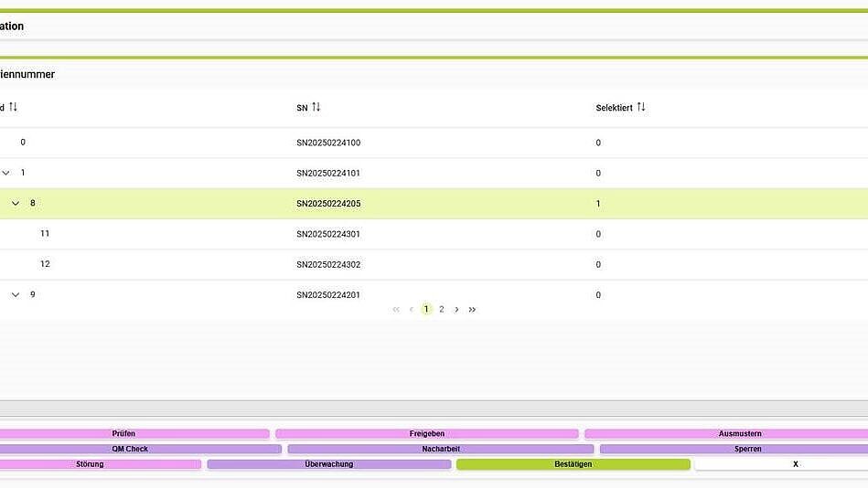Viewport: 868px width, 488px height.
Task: Go to next page arrow
Action: tap(457, 310)
